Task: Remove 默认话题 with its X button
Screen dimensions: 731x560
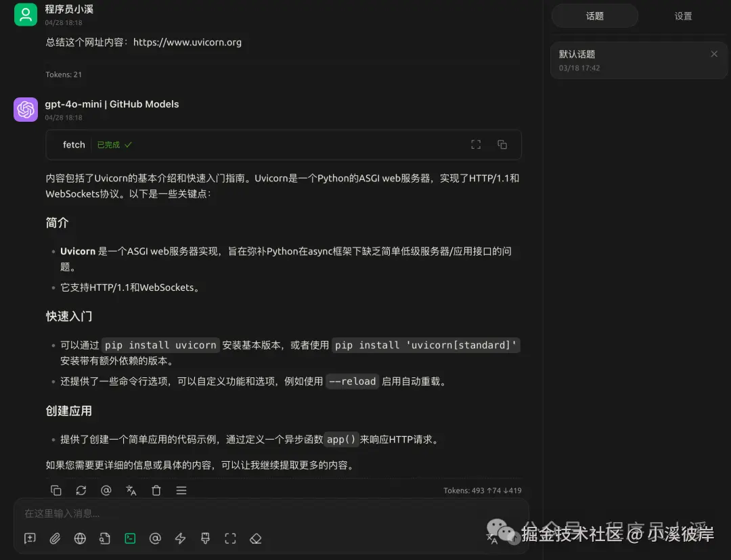Action: pyautogui.click(x=714, y=54)
